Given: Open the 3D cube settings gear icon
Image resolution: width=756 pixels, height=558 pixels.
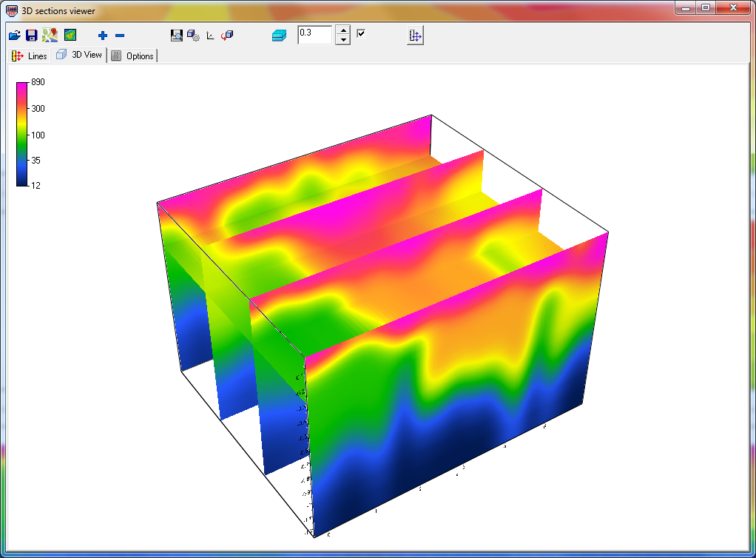Looking at the screenshot, I should point(193,36).
